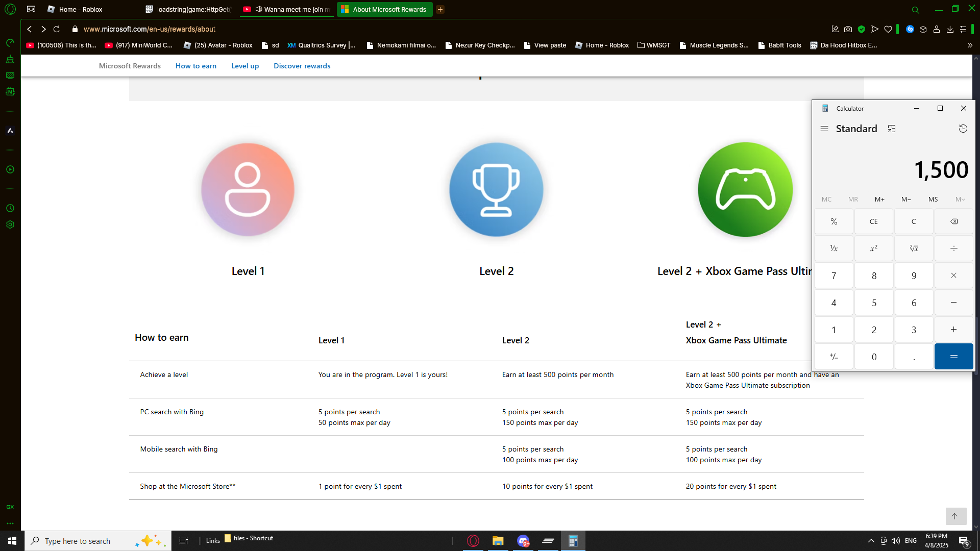Click the square root button
The height and width of the screenshot is (551, 980).
(x=914, y=248)
